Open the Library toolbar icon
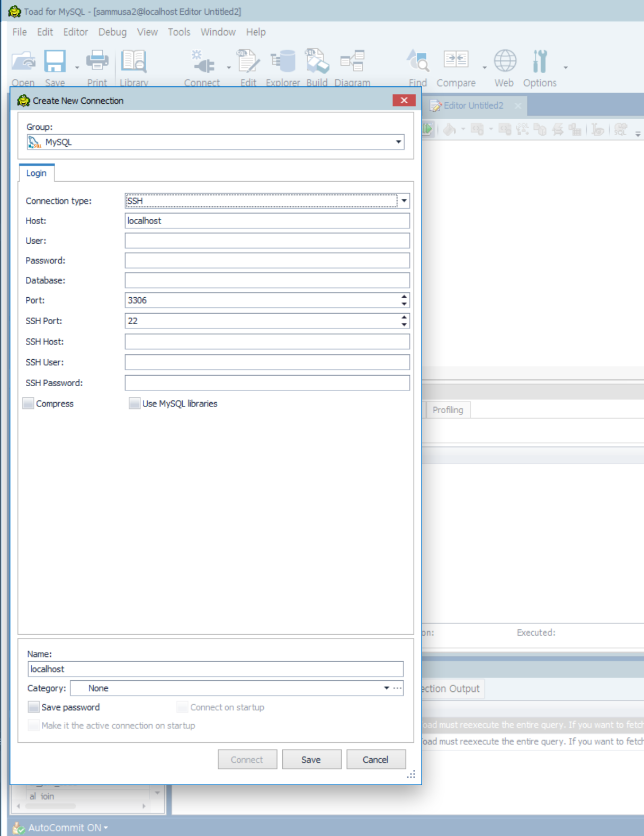The image size is (644, 836). pos(133,62)
